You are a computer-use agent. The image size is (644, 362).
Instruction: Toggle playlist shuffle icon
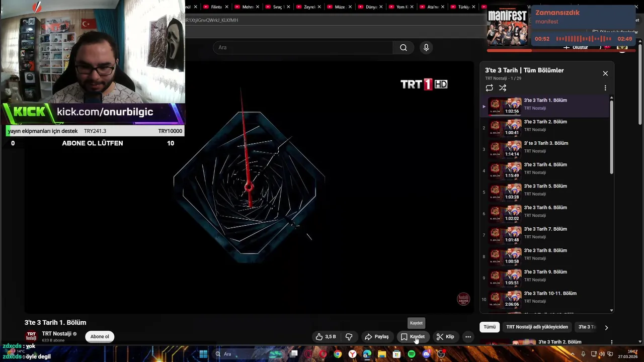pos(503,88)
